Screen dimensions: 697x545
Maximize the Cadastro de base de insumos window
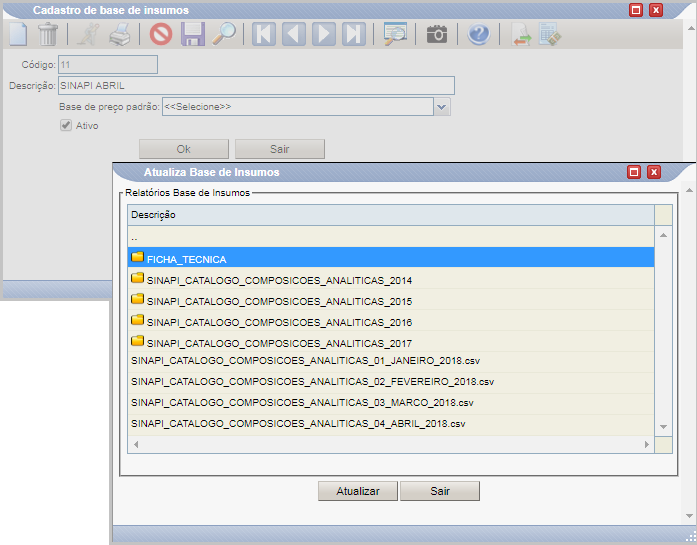click(x=636, y=10)
